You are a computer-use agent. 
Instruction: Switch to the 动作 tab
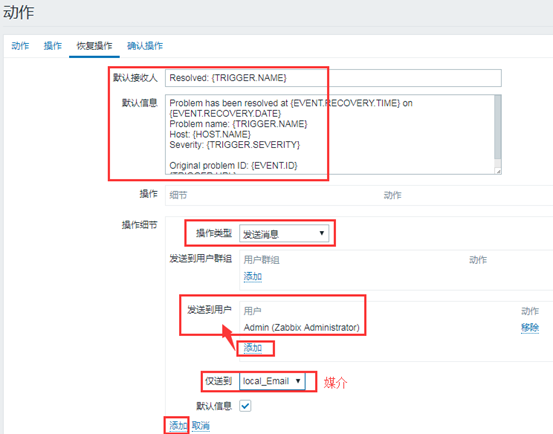click(x=20, y=46)
